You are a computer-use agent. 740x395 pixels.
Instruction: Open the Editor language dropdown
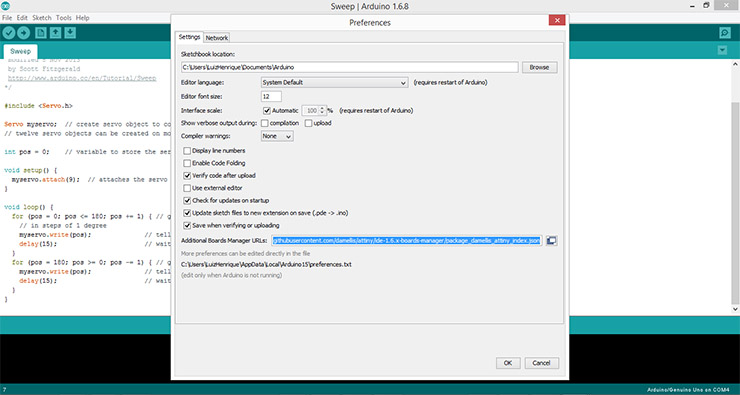[334, 83]
